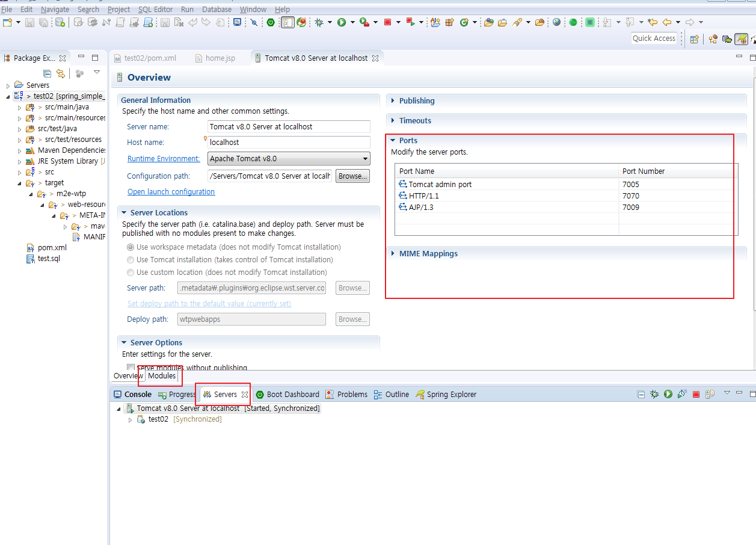Click the Open Perspective icon
This screenshot has height=545, width=756.
pyautogui.click(x=694, y=38)
